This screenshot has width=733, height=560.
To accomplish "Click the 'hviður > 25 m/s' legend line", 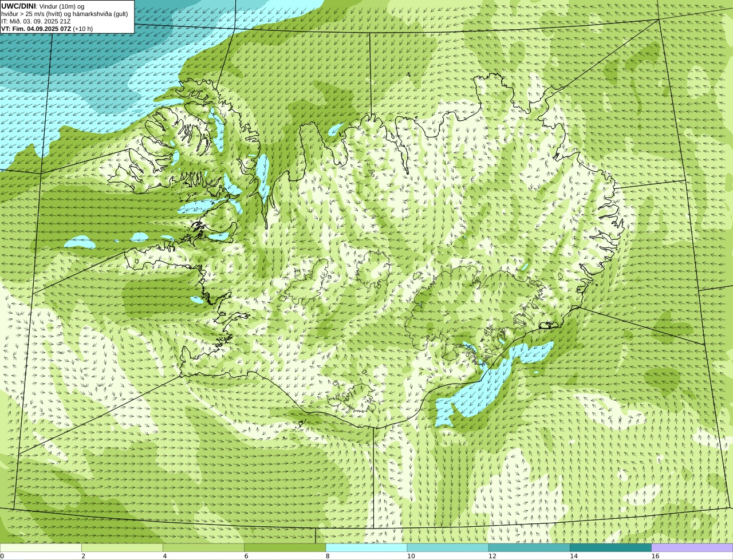I will pos(65,14).
